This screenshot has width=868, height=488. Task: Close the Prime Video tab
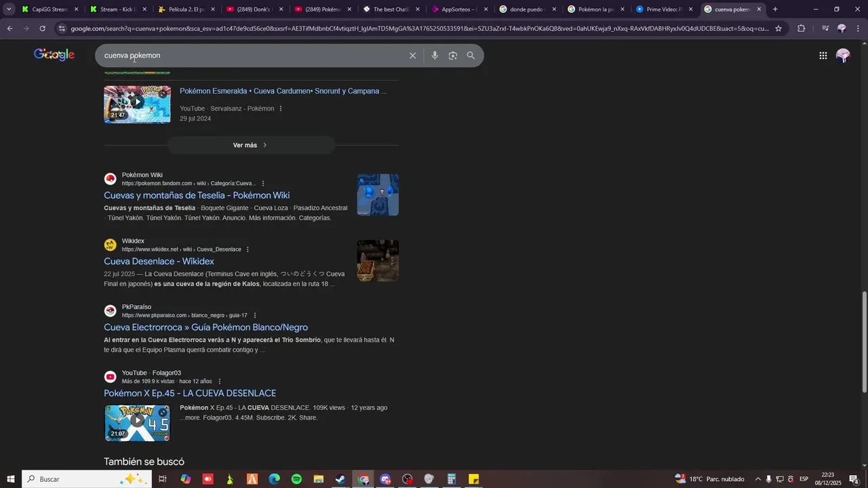tap(691, 9)
